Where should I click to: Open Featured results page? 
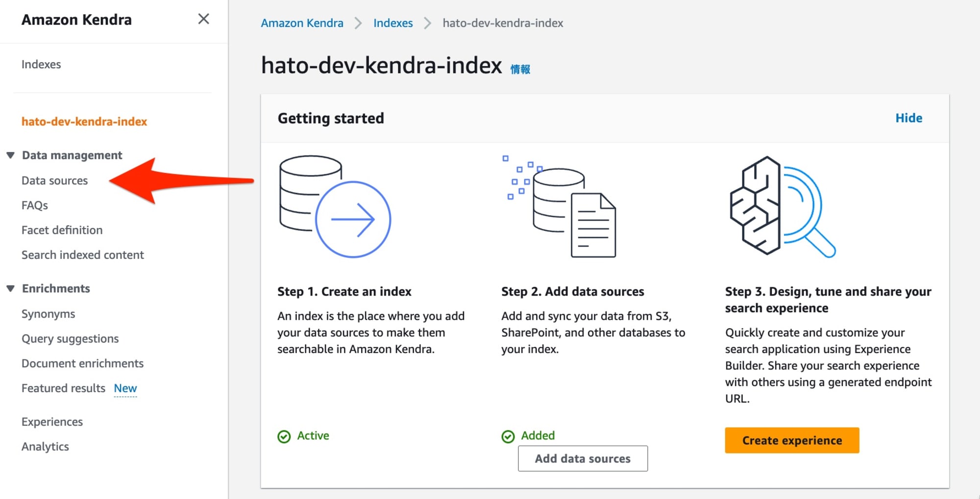64,388
